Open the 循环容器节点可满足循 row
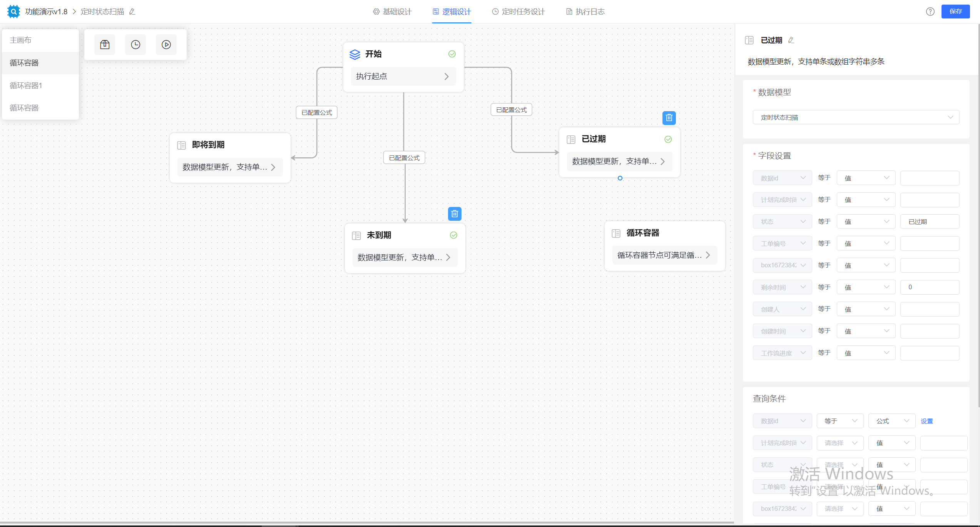The image size is (980, 527). pos(664,255)
